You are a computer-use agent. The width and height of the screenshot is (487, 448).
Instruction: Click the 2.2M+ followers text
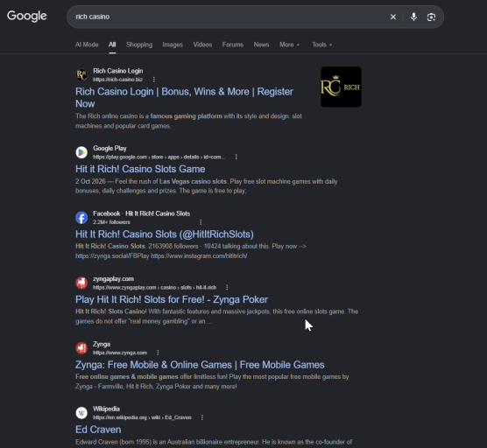click(x=111, y=222)
